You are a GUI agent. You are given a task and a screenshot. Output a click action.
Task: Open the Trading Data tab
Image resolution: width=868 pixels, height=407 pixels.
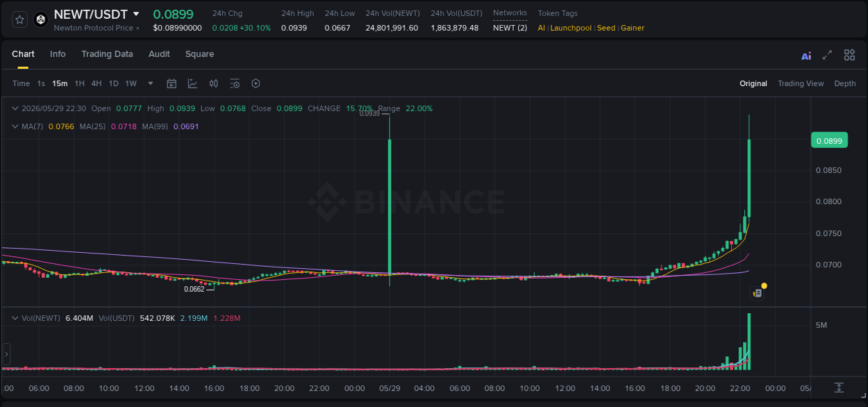point(107,54)
